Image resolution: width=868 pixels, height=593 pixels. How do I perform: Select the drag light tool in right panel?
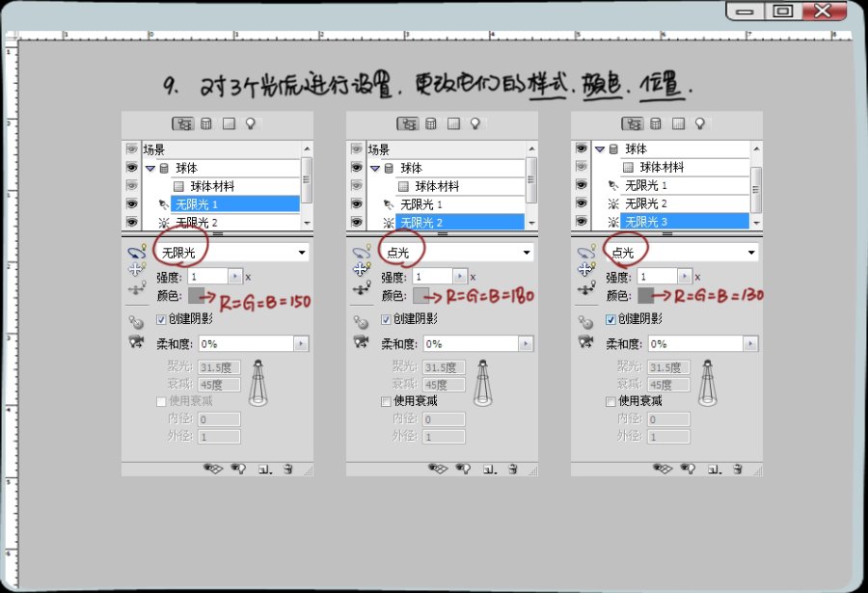tap(586, 269)
